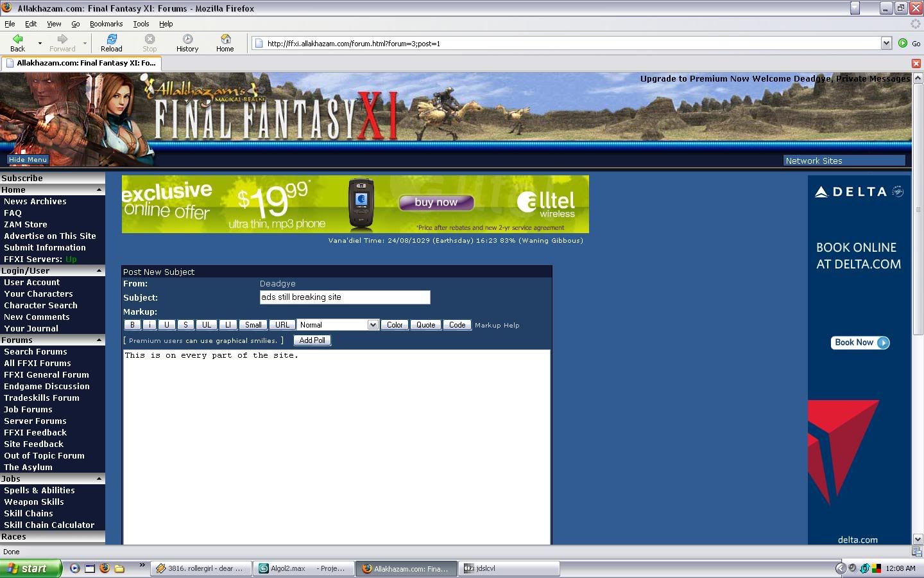The image size is (924, 578).
Task: Click the Firefox icon in quick launch
Action: pos(105,568)
